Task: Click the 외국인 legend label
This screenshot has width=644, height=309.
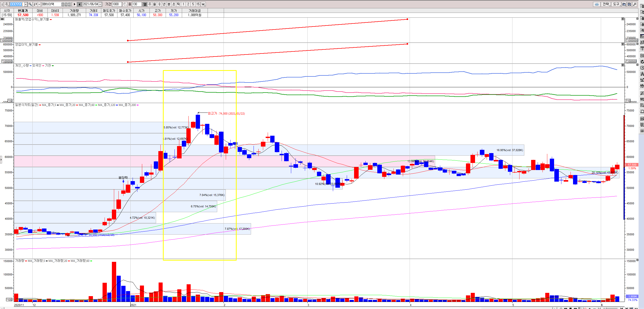Action: (x=37, y=65)
